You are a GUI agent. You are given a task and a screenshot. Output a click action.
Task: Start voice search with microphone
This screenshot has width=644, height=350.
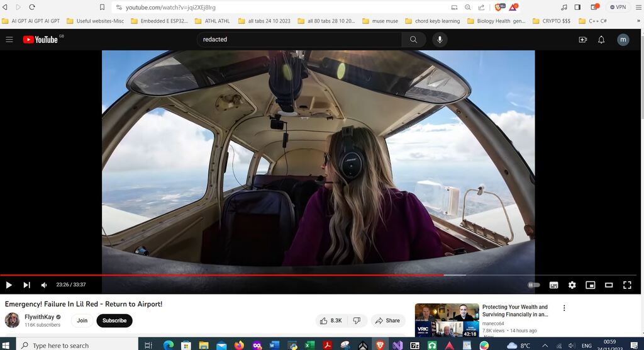click(440, 40)
